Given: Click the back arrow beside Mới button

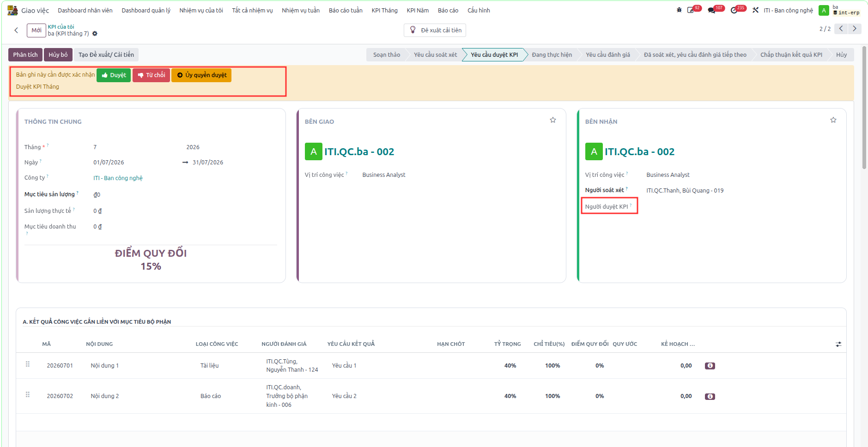Looking at the screenshot, I should [16, 30].
